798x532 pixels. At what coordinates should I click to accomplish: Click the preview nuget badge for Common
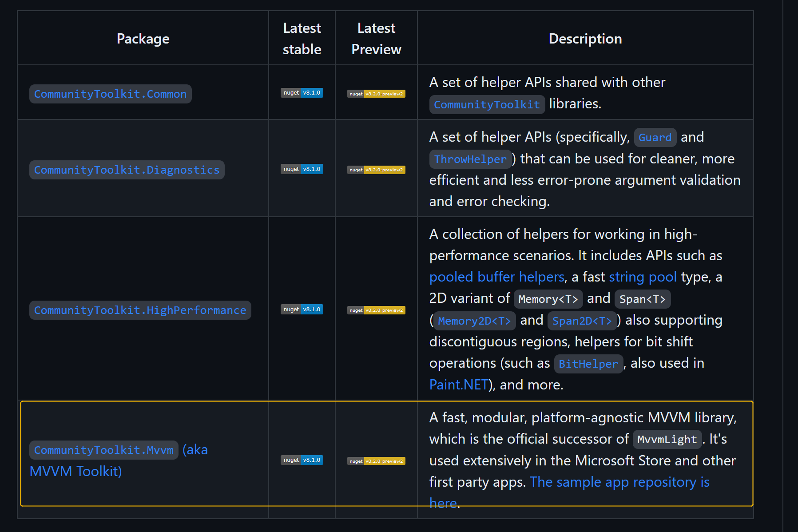tap(376, 94)
